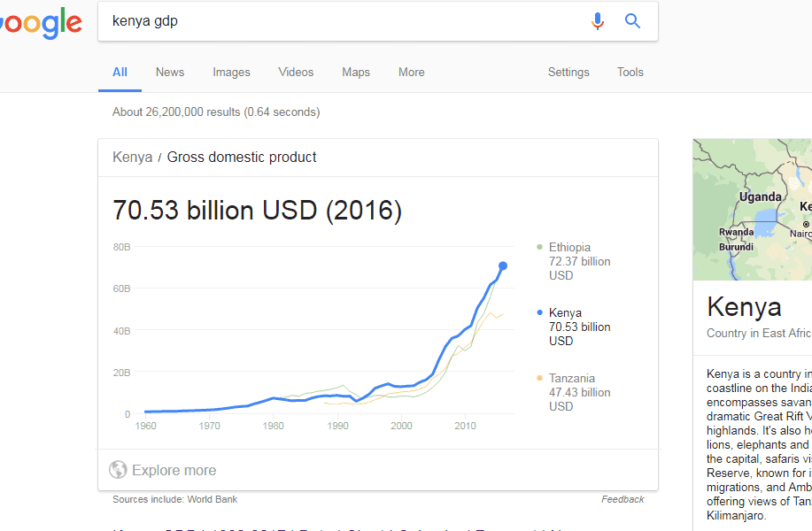Click the Kenya breadcrumb link

click(x=133, y=158)
